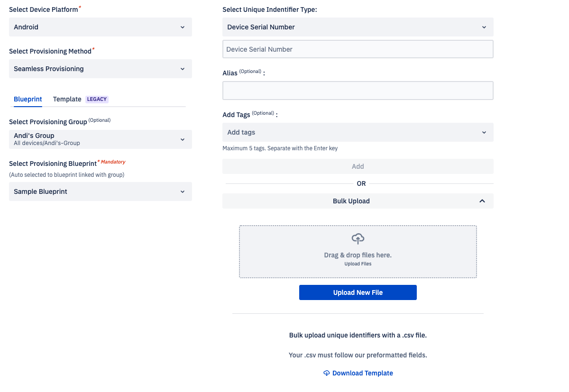Click the 'All devices/Andi's-Group' path text

pos(47,143)
